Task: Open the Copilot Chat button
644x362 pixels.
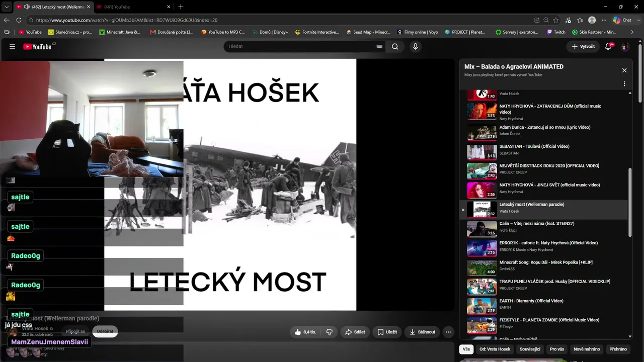Action: 622,20
